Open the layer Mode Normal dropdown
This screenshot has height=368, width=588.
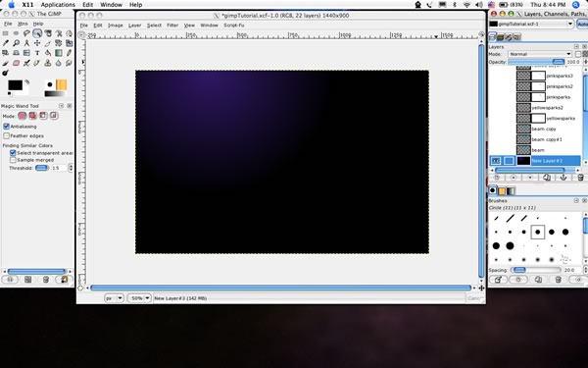(x=540, y=54)
